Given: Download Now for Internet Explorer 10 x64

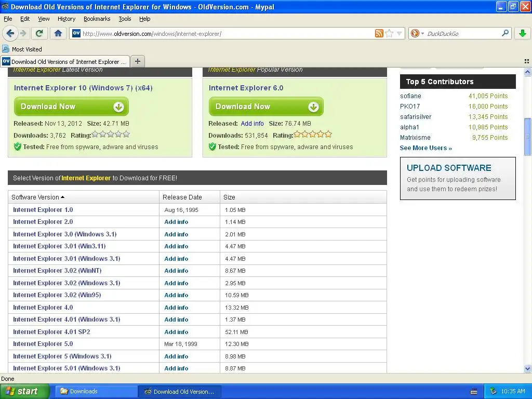Looking at the screenshot, I should 71,107.
